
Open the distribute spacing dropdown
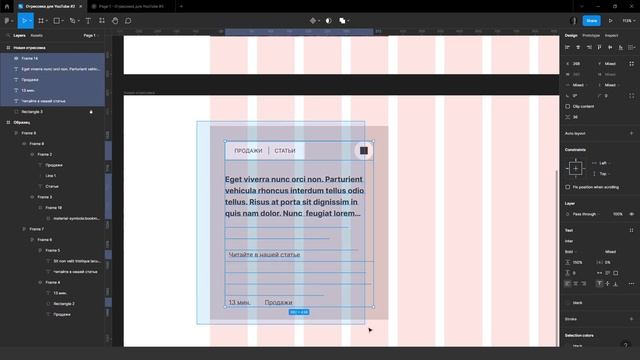point(631,48)
